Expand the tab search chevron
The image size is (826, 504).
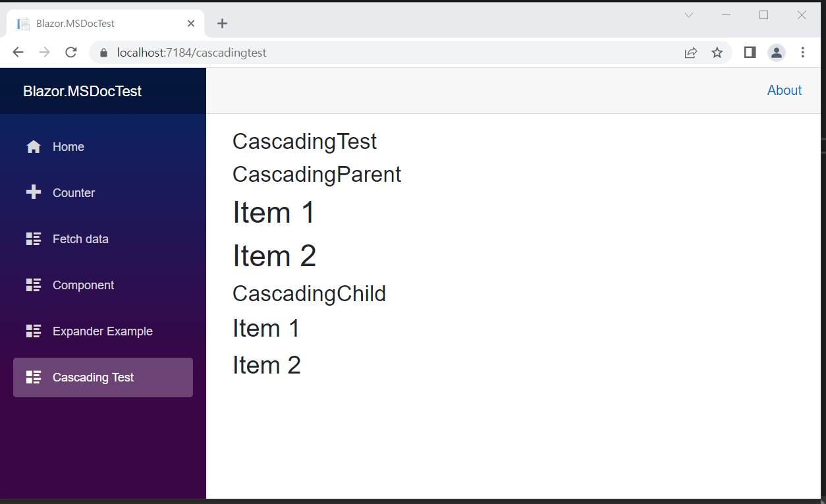tap(689, 15)
